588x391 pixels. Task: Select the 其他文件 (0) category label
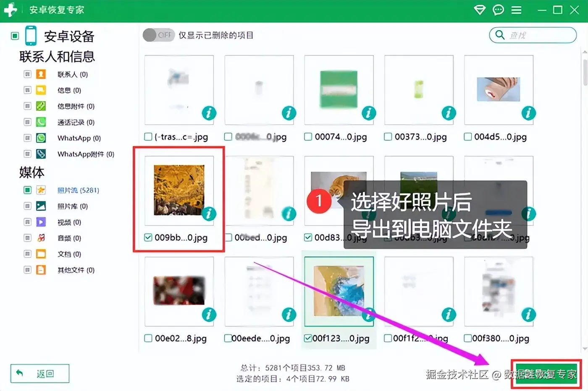point(76,270)
